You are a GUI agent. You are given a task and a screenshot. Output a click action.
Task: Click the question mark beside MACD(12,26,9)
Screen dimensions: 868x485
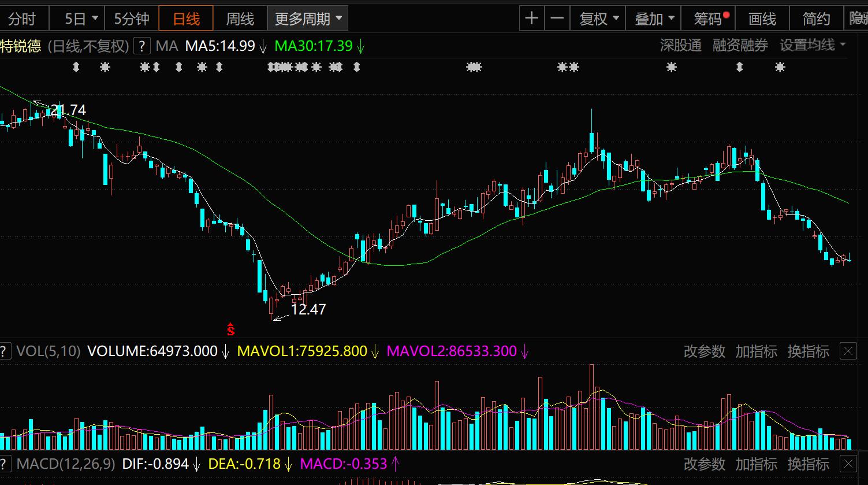pyautogui.click(x=5, y=464)
